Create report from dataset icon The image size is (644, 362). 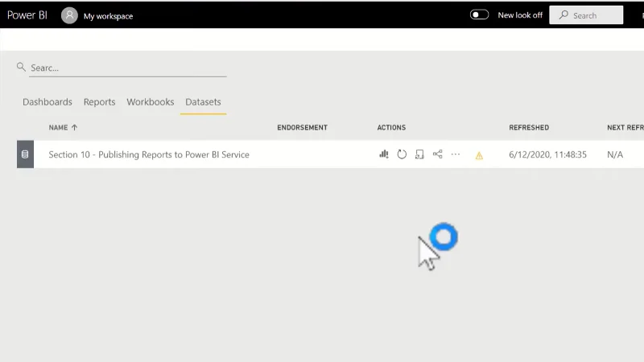384,154
